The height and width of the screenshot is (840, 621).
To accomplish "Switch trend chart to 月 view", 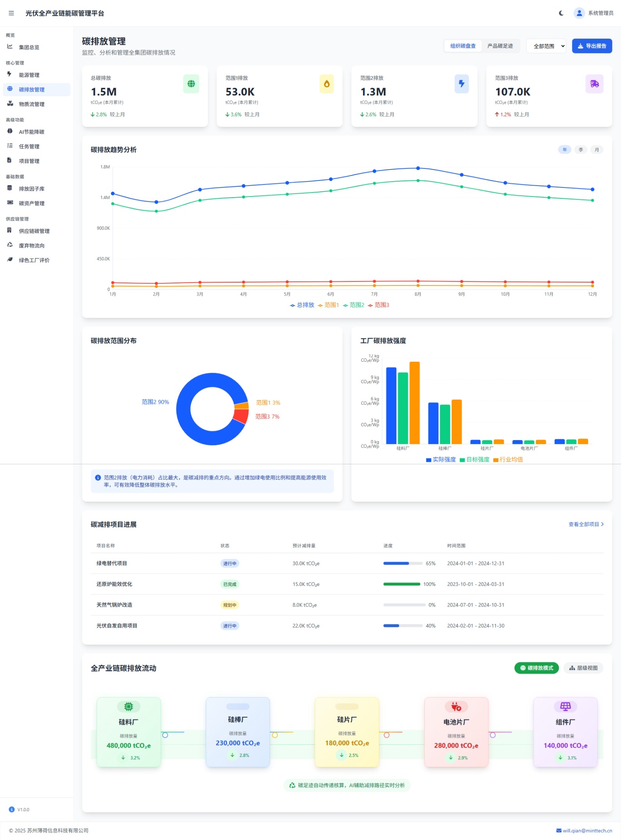I will click(x=596, y=150).
